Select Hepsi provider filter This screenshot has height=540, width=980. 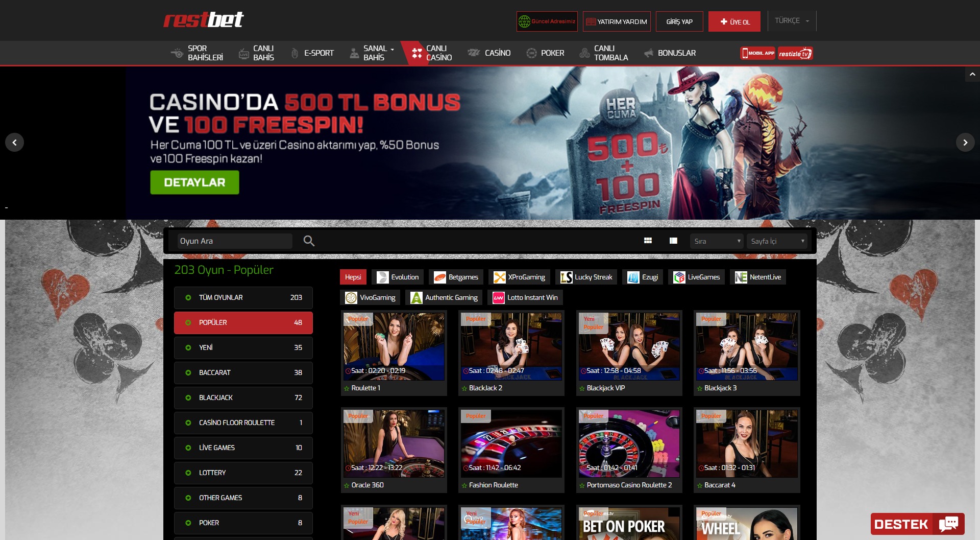(x=353, y=277)
